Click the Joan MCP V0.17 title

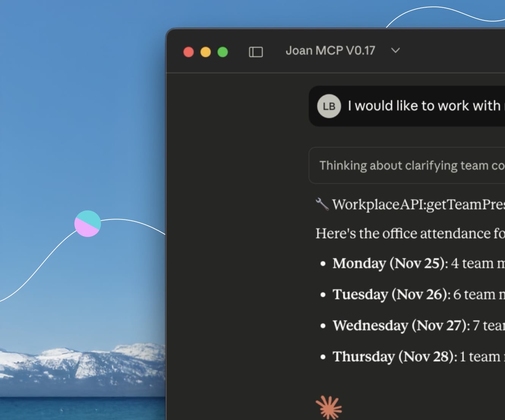click(x=330, y=51)
